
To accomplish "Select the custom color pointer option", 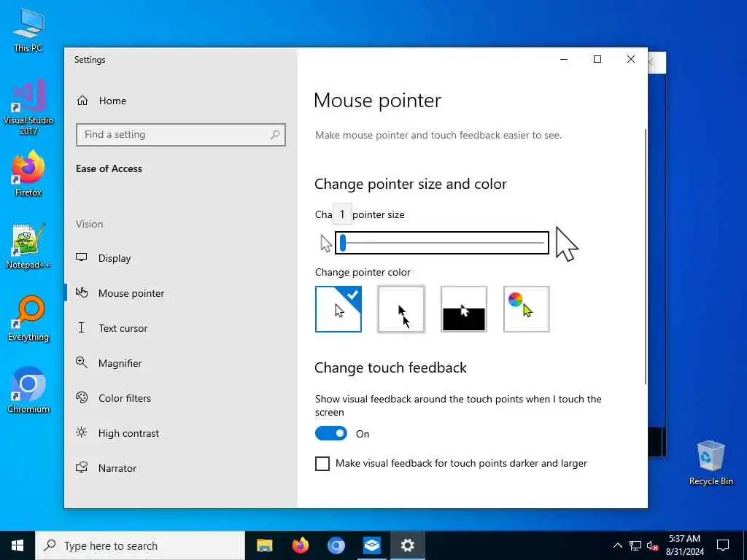I will (x=527, y=309).
